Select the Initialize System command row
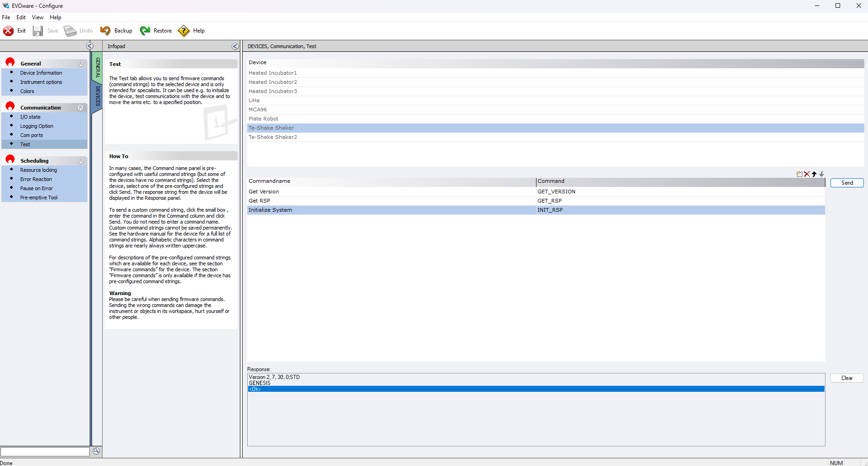868x466 pixels. coord(536,210)
